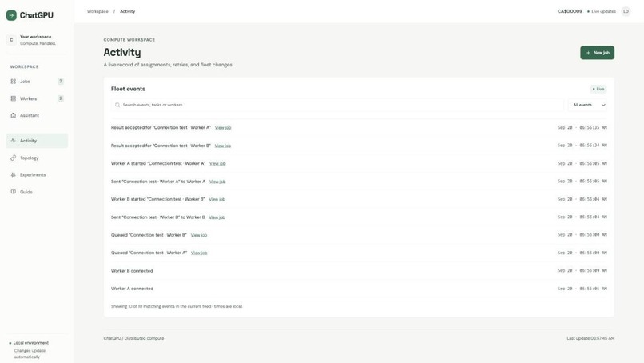The width and height of the screenshot is (644, 363).
Task: Open the Workers sidebar icon
Action: click(x=13, y=98)
